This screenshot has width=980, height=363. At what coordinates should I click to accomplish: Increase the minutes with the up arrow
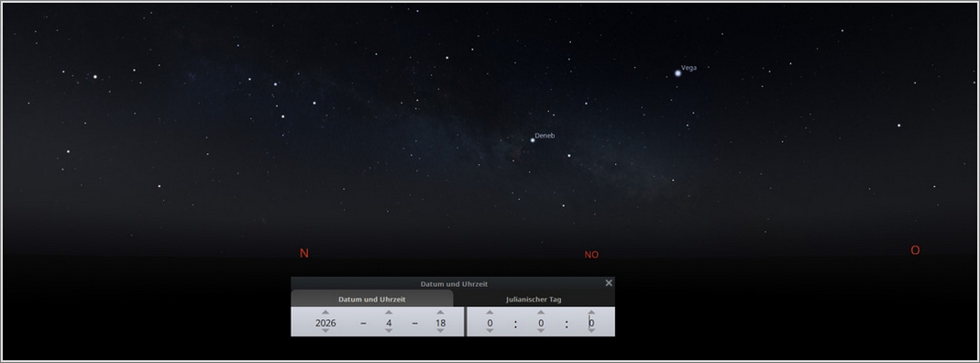(x=541, y=313)
